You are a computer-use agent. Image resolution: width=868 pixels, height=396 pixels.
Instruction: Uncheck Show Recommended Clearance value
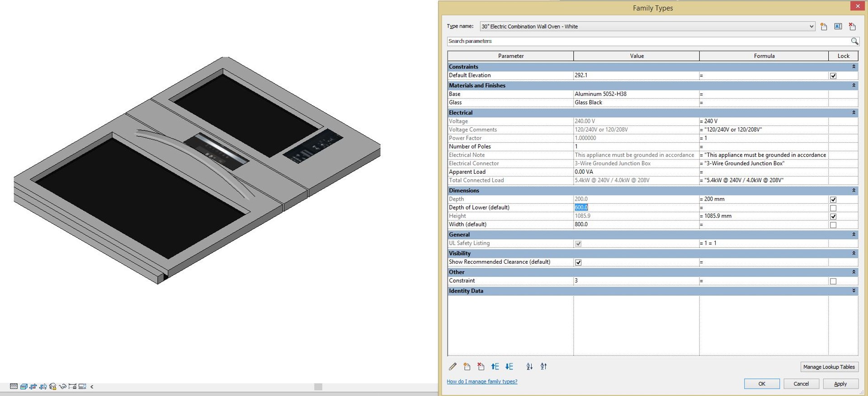coord(578,262)
